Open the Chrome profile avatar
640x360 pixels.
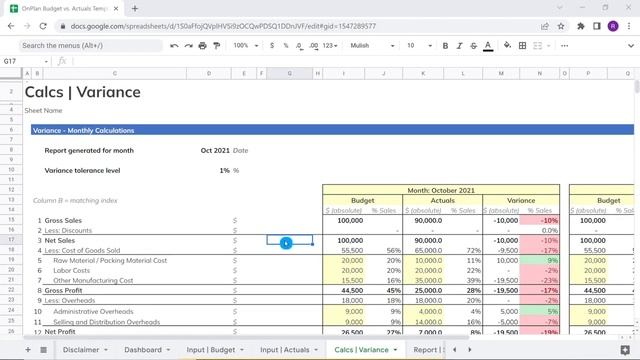click(x=613, y=26)
